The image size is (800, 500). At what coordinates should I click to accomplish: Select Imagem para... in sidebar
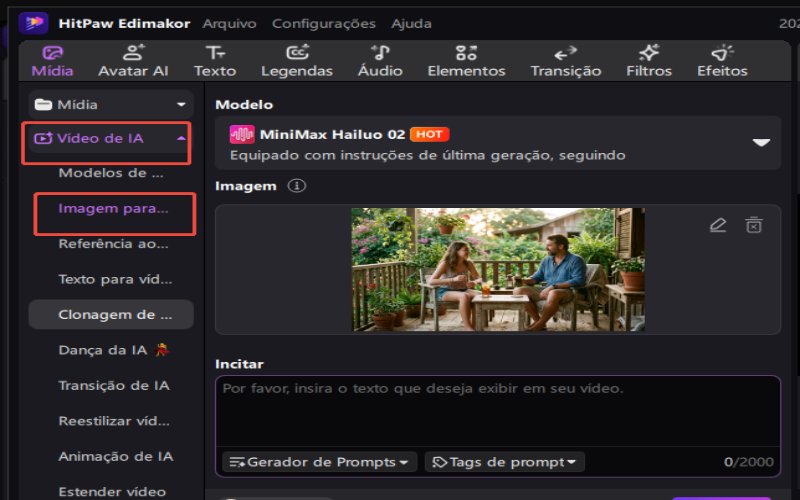[113, 209]
